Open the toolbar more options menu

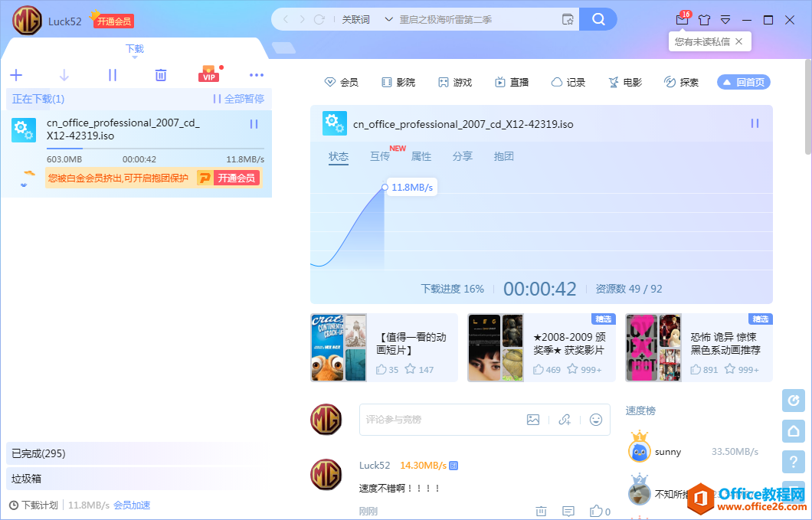point(257,74)
